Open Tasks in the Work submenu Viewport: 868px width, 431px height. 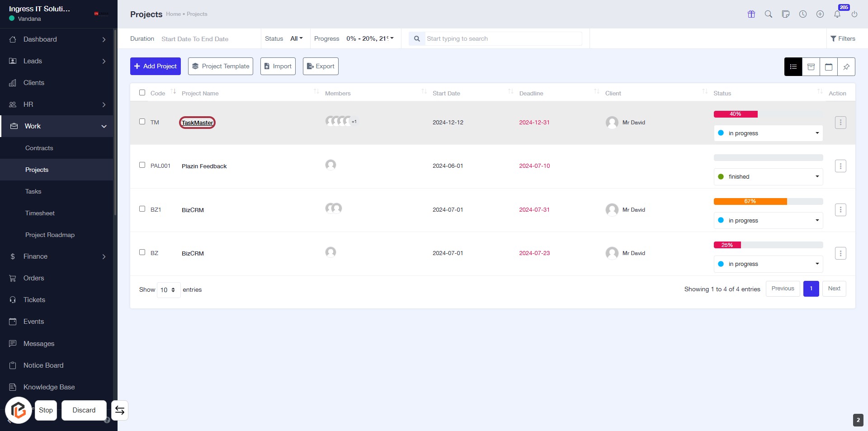click(33, 191)
